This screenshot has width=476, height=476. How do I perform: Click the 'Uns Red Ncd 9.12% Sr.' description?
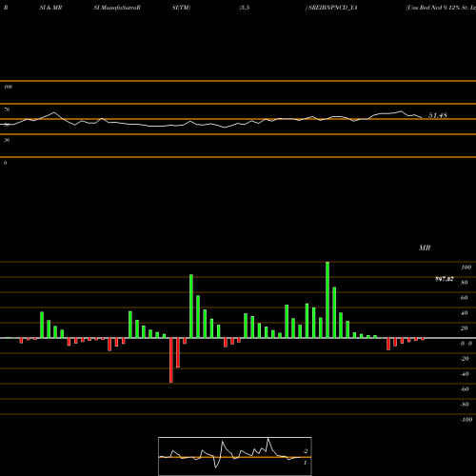point(439,8)
